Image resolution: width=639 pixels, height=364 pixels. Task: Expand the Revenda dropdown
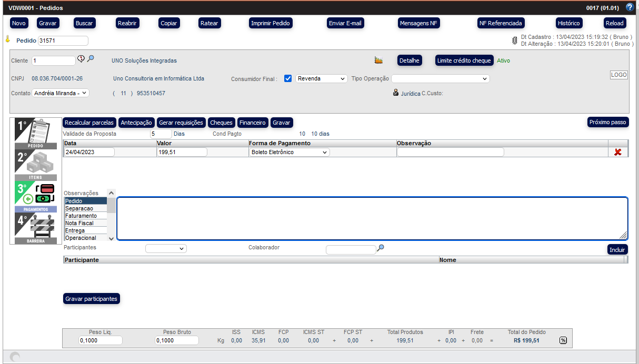click(x=322, y=78)
